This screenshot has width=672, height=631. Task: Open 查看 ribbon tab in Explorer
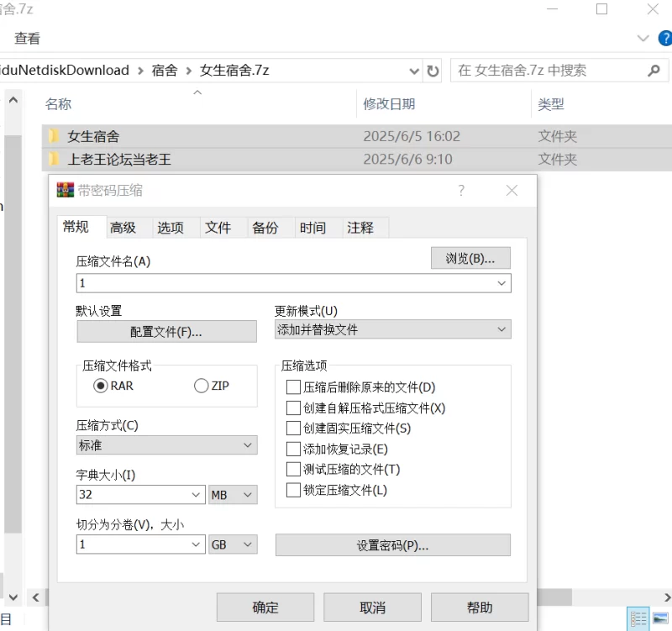[28, 38]
